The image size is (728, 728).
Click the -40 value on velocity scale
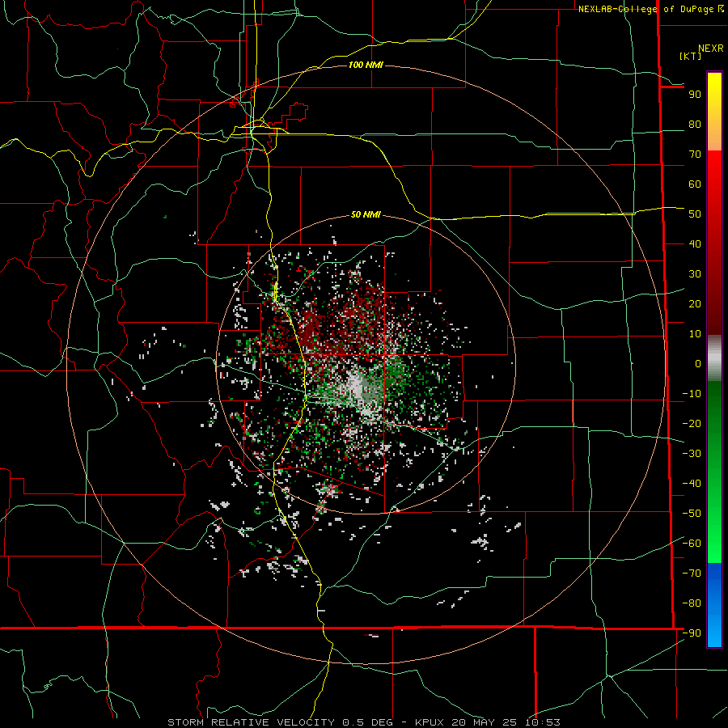pos(692,484)
